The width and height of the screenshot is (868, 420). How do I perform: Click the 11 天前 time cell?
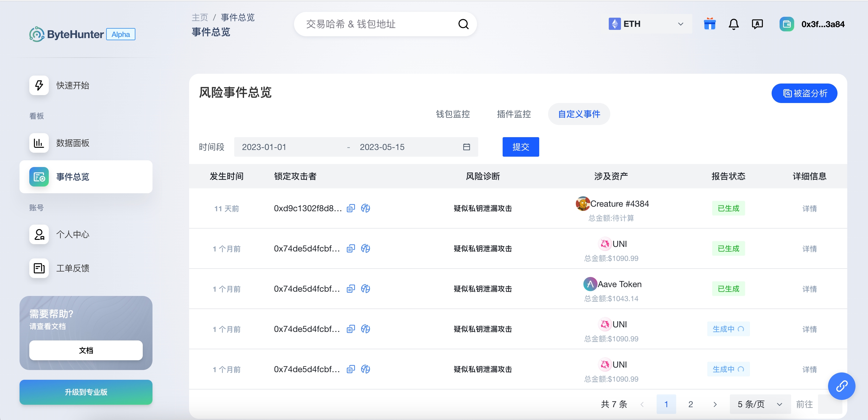pyautogui.click(x=226, y=208)
